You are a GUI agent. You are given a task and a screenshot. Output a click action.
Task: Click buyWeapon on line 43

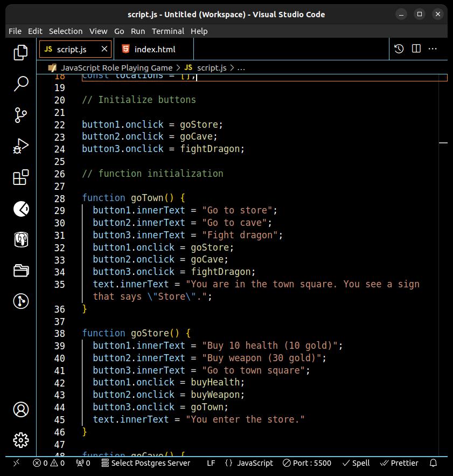(215, 395)
